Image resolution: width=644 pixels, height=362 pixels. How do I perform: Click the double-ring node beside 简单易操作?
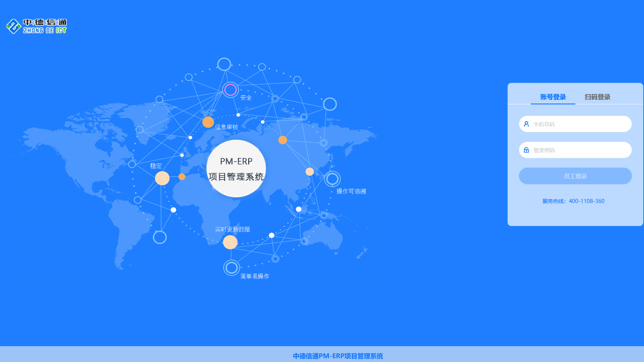point(231,268)
